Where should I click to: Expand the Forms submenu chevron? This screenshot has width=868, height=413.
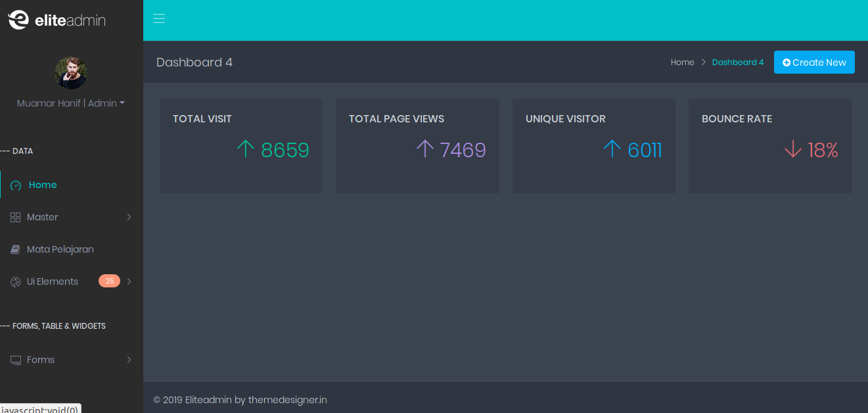129,360
